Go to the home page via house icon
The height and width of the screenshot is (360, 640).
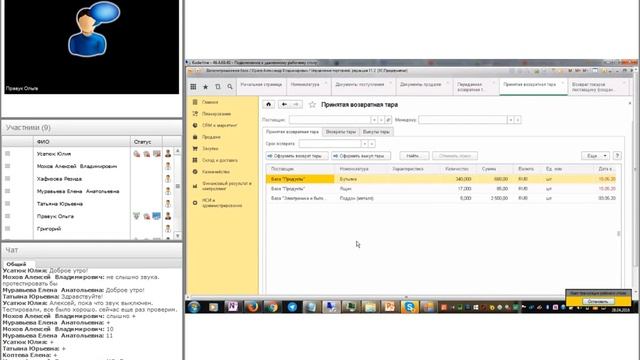pos(269,104)
